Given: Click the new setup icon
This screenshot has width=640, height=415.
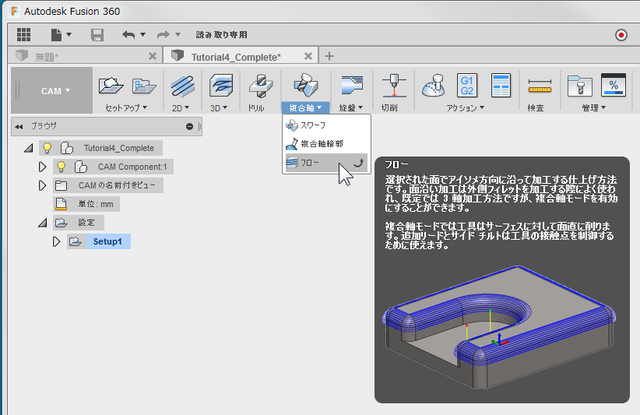Looking at the screenshot, I should pos(111,86).
